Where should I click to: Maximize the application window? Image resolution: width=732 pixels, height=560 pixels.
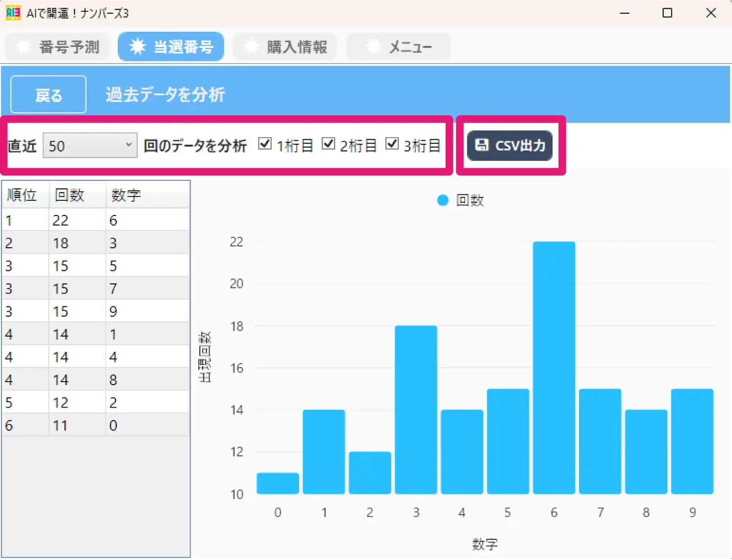pos(667,13)
